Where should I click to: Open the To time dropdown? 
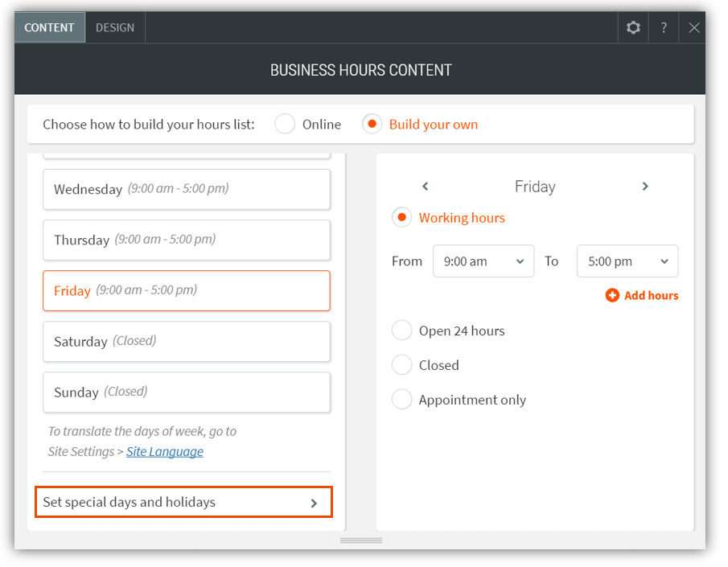coord(627,261)
